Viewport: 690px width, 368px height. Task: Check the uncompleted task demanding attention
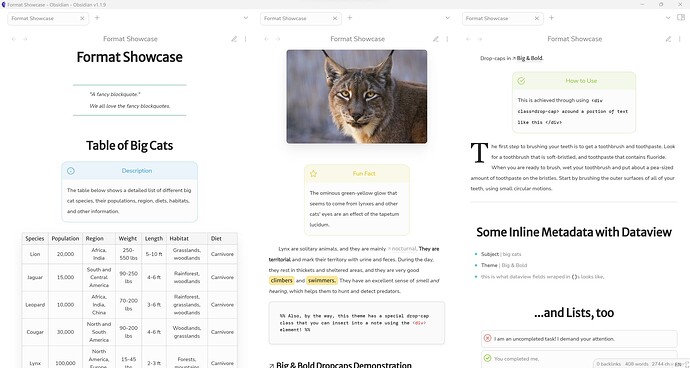coord(487,339)
